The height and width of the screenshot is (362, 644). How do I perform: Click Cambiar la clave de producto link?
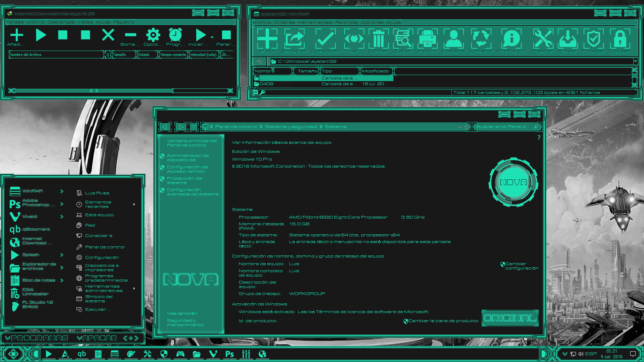tap(443, 321)
